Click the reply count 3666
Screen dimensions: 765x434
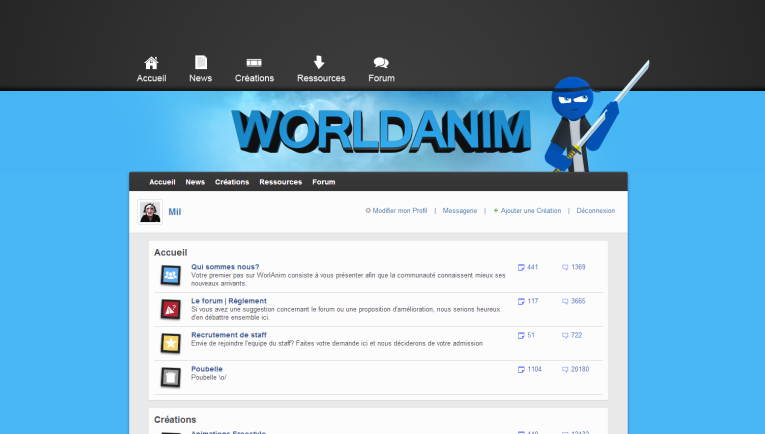pyautogui.click(x=578, y=301)
